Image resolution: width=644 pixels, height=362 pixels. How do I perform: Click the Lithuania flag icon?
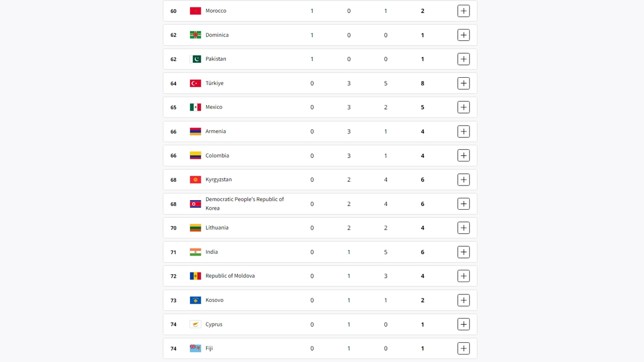(x=195, y=228)
